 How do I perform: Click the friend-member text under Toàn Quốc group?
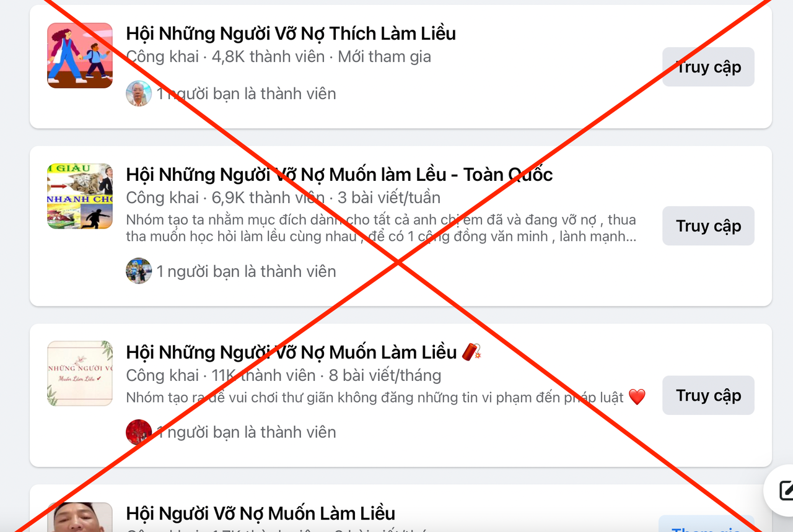click(x=246, y=271)
